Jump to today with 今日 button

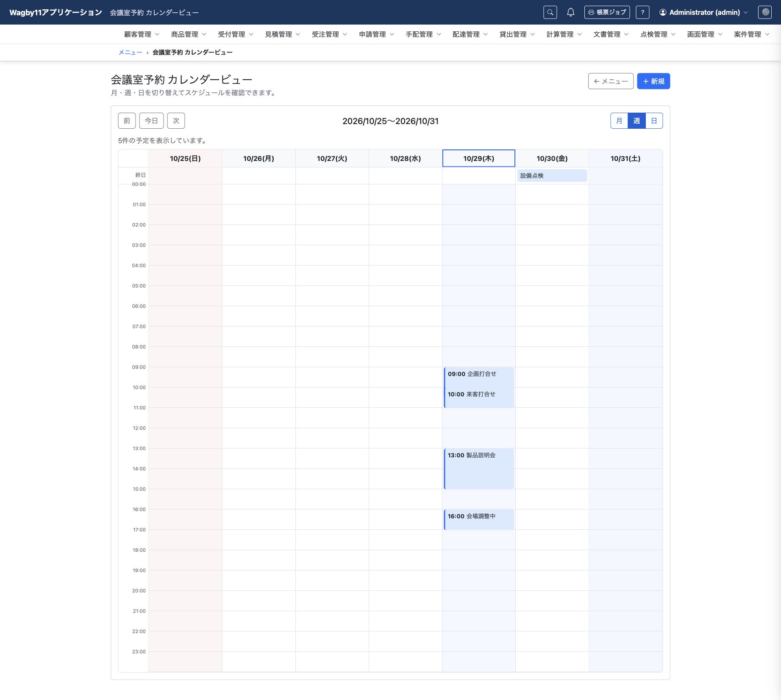(151, 121)
